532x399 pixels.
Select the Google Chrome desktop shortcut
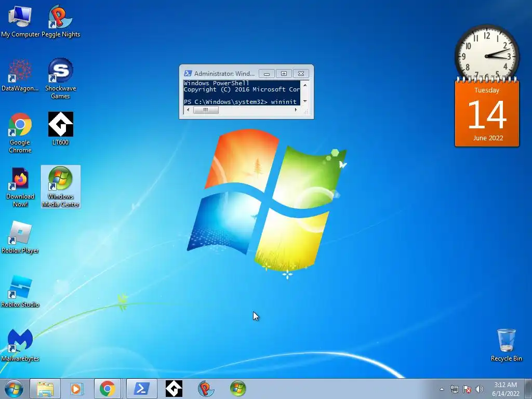point(20,132)
